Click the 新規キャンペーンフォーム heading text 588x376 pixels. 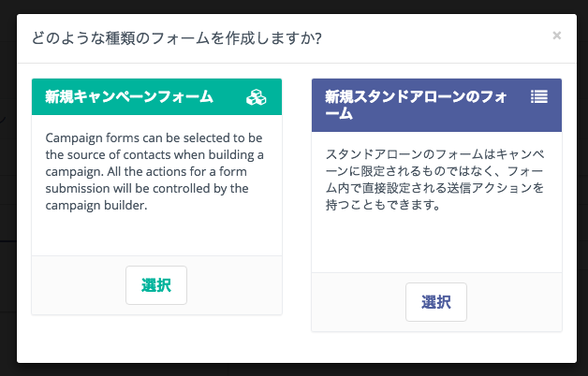point(129,96)
